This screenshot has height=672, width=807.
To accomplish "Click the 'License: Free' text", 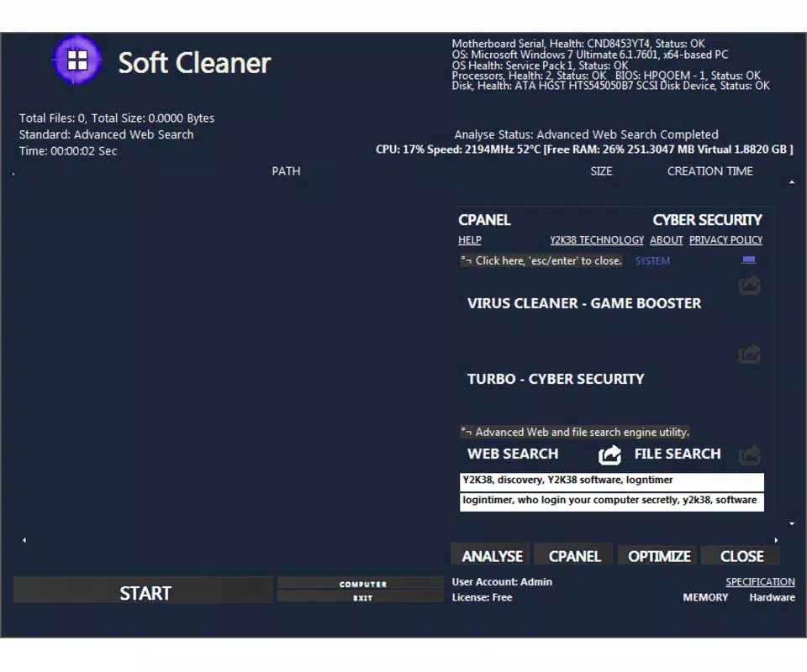I will pyautogui.click(x=482, y=597).
